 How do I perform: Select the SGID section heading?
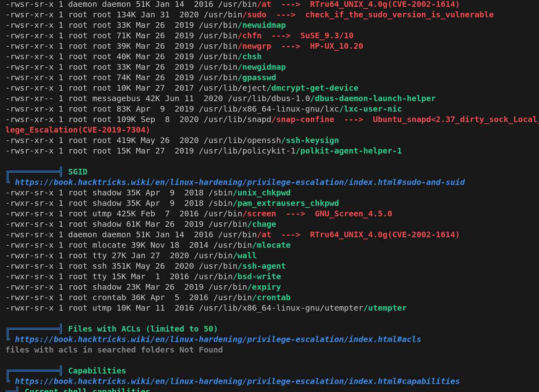click(x=78, y=172)
